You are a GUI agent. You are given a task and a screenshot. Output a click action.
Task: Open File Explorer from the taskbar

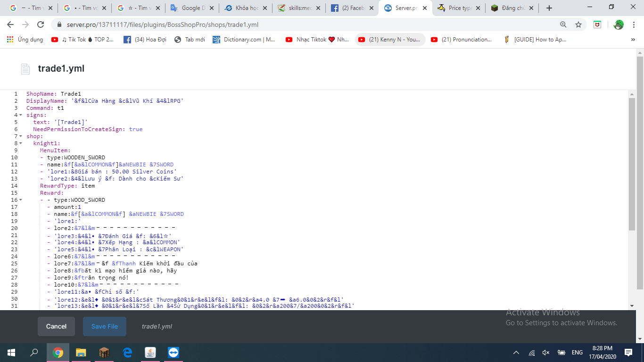(81, 353)
